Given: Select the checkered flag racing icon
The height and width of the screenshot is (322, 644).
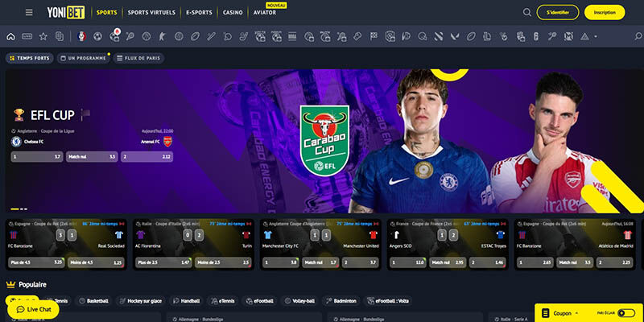Looking at the screenshot, I should click(374, 36).
